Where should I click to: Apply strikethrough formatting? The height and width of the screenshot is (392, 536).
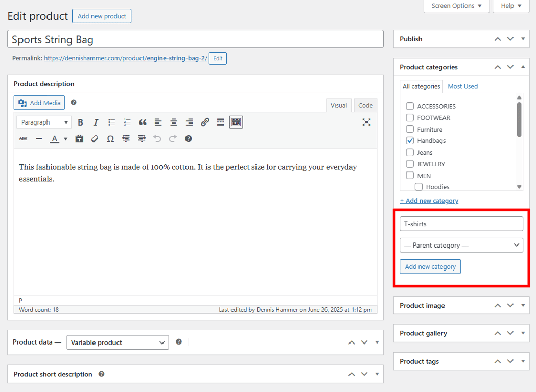(23, 138)
